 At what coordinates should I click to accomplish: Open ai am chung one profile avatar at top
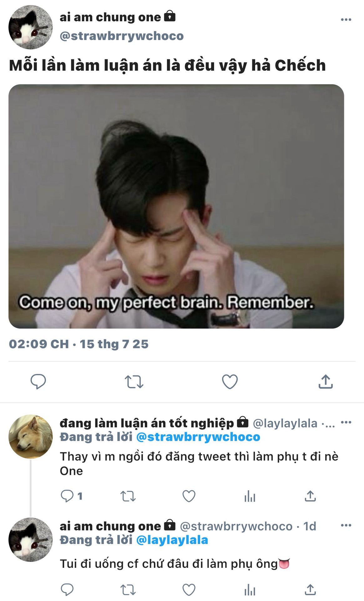click(30, 27)
